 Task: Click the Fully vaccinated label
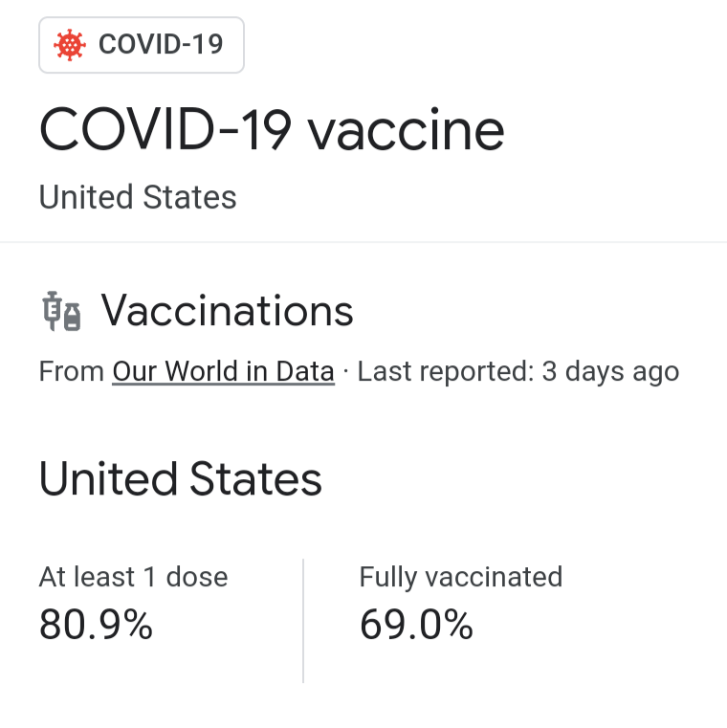(461, 578)
